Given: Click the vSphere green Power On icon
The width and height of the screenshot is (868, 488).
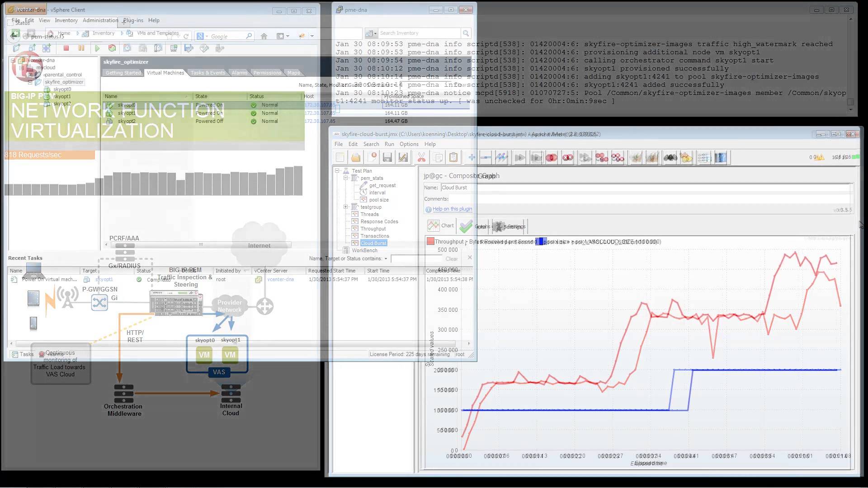Looking at the screenshot, I should pyautogui.click(x=97, y=48).
